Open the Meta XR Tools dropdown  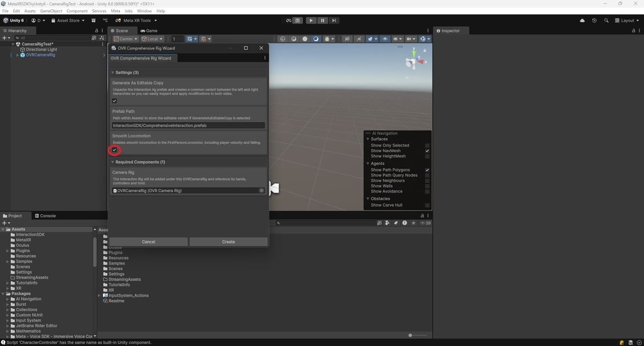tap(137, 20)
